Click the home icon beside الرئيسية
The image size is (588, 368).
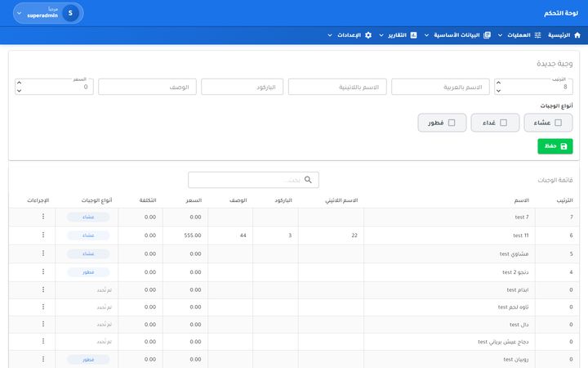577,35
